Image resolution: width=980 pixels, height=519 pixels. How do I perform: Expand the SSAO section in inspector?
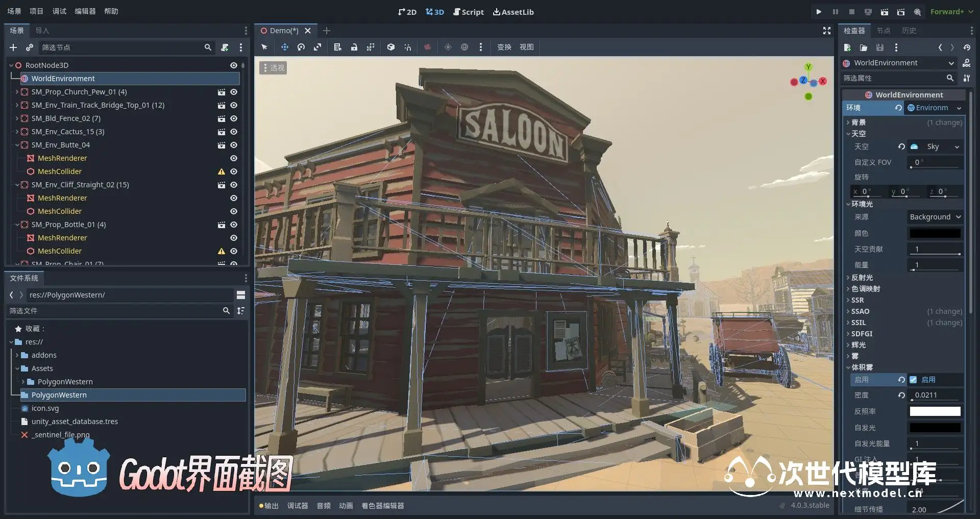tap(860, 311)
